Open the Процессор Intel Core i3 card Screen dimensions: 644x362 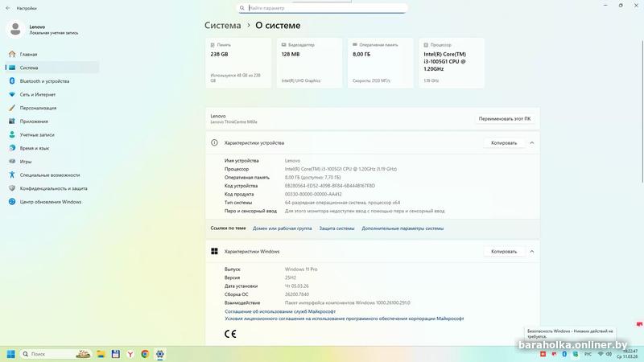pyautogui.click(x=452, y=63)
